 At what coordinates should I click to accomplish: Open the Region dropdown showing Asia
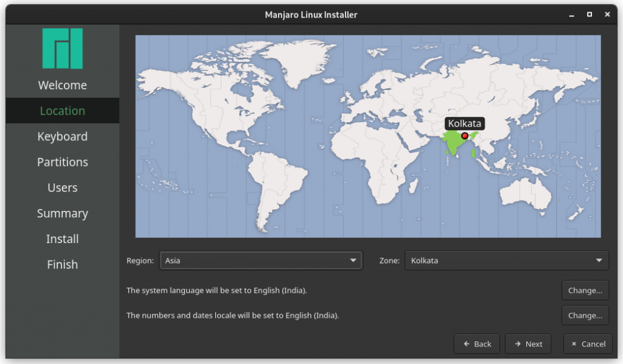tap(260, 260)
